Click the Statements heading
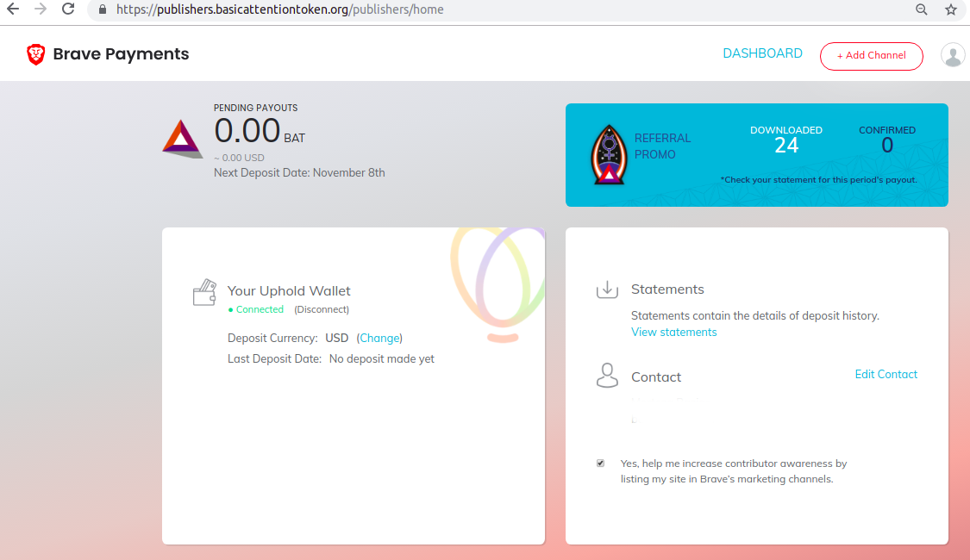This screenshot has width=970, height=560. 667,289
